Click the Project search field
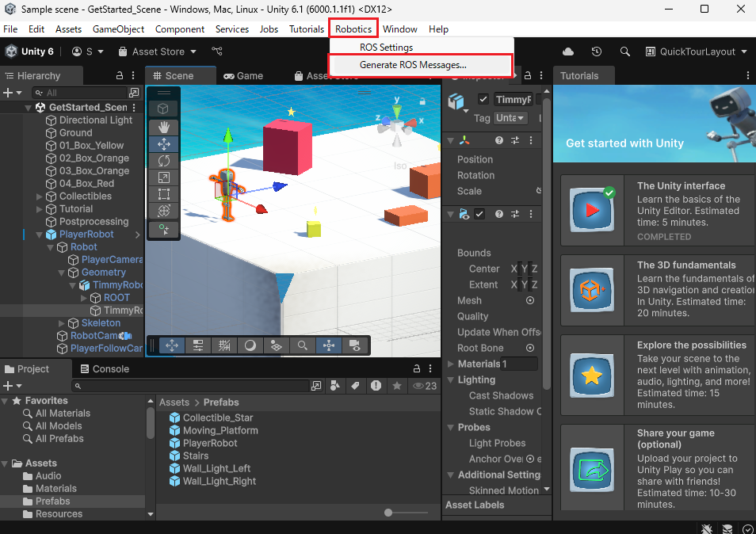This screenshot has width=756, height=534. click(190, 386)
